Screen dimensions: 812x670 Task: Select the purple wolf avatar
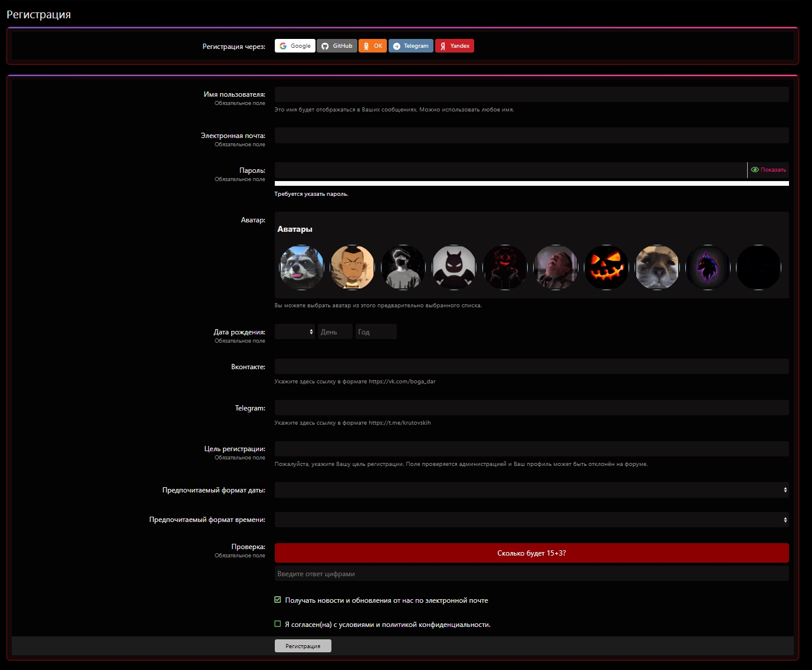[x=708, y=268]
